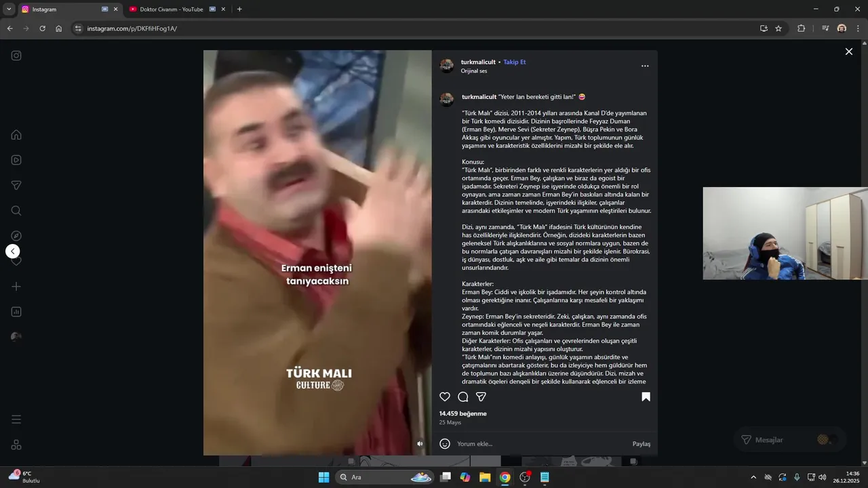Open the Chrome three-dot menu
This screenshot has height=488, width=868.
click(x=859, y=28)
